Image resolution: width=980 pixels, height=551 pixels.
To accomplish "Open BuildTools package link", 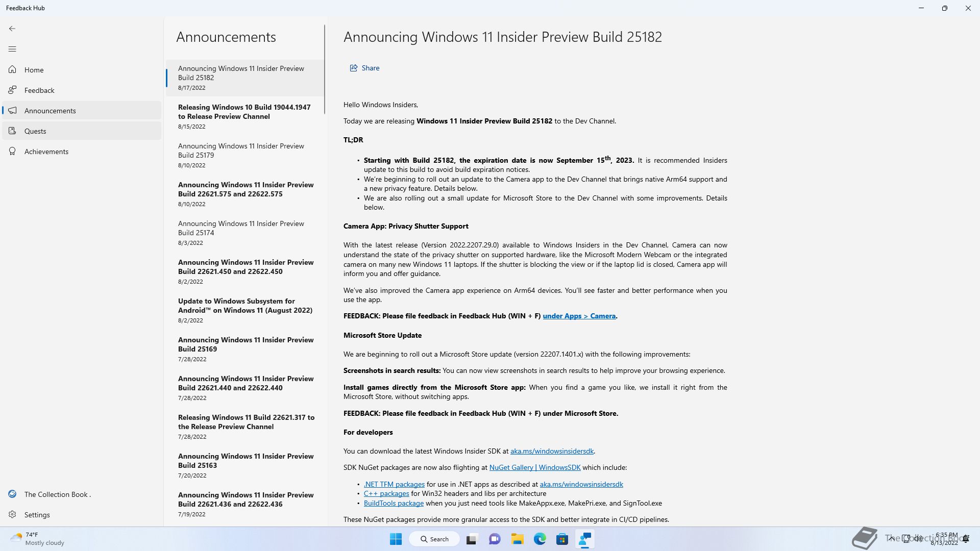I will pos(394,503).
